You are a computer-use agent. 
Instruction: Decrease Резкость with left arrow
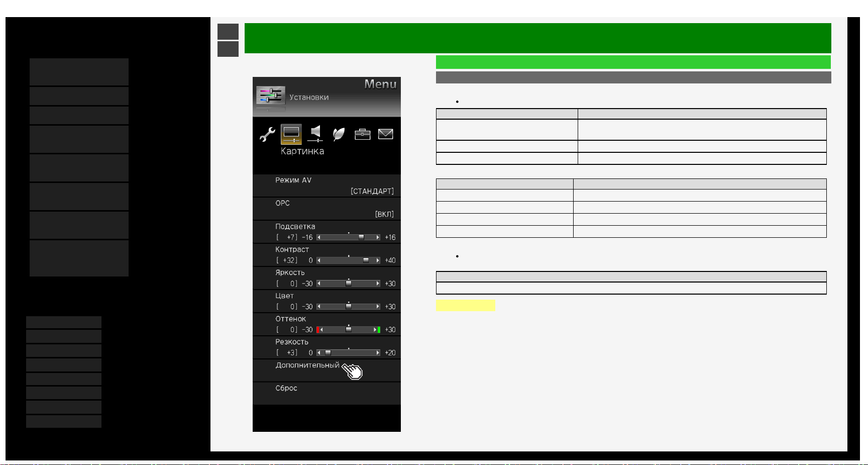(x=319, y=353)
